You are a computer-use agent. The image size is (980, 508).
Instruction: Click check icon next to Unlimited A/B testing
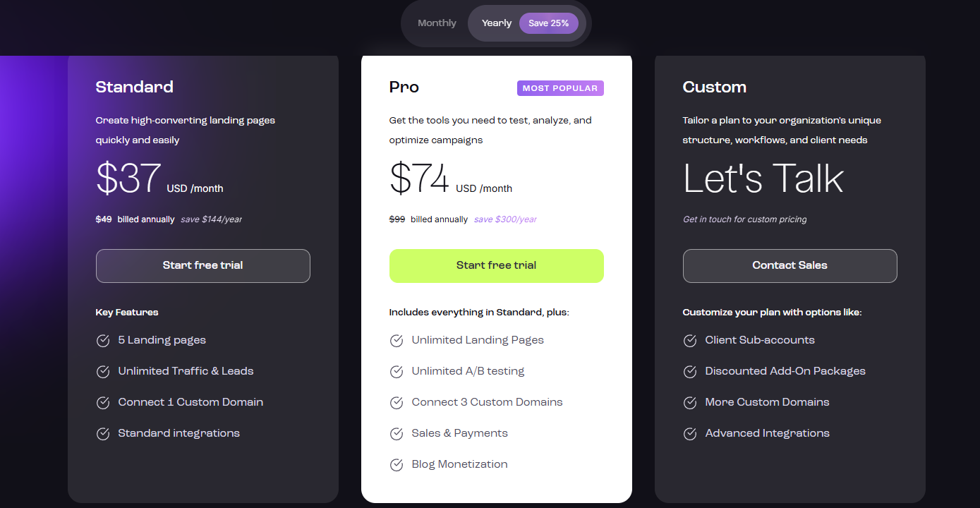coord(397,372)
